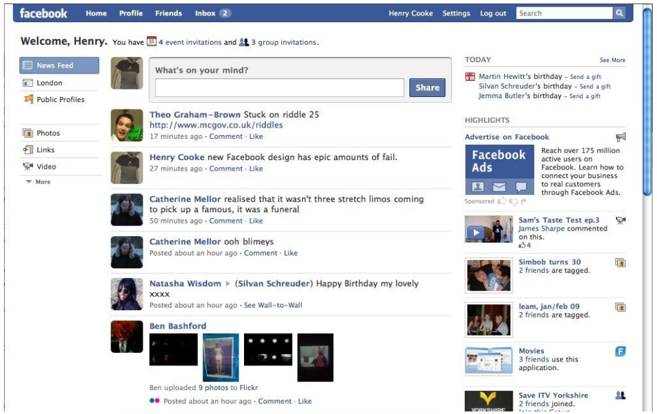657x414 pixels.
Task: Click photo icon beside Simbob turns 30
Action: point(620,263)
